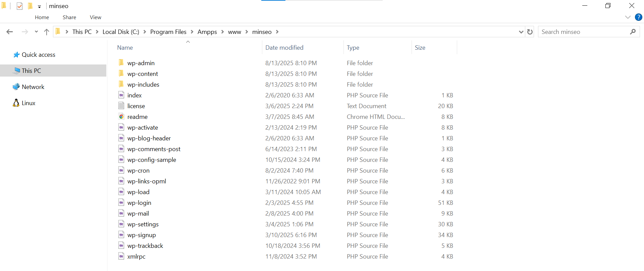Select the Linux penguin icon in sidebar
644x271 pixels.
coord(16,103)
